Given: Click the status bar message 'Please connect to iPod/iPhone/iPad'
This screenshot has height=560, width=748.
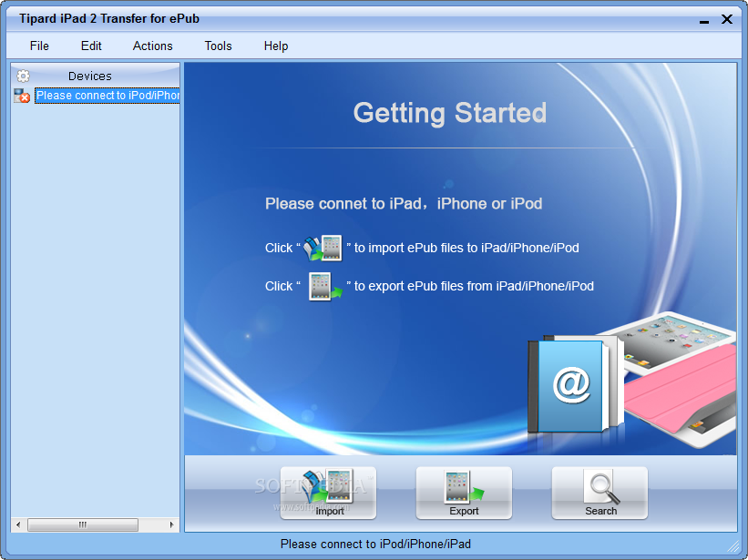Looking at the screenshot, I should [x=375, y=544].
